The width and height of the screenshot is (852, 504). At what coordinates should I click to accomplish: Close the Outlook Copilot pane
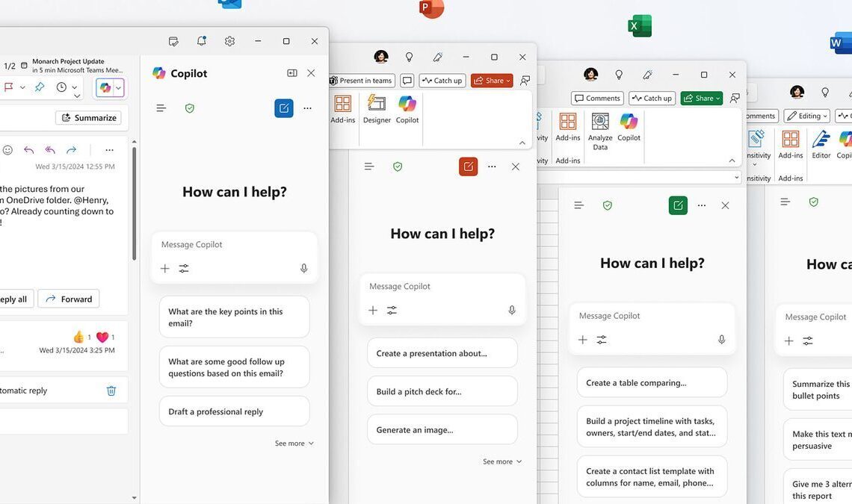pos(311,72)
